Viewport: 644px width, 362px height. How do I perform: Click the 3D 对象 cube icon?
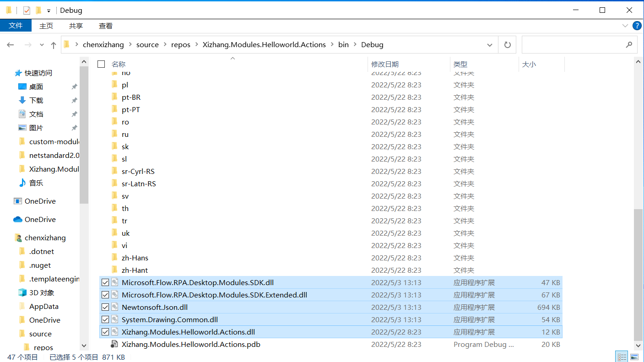tap(22, 292)
